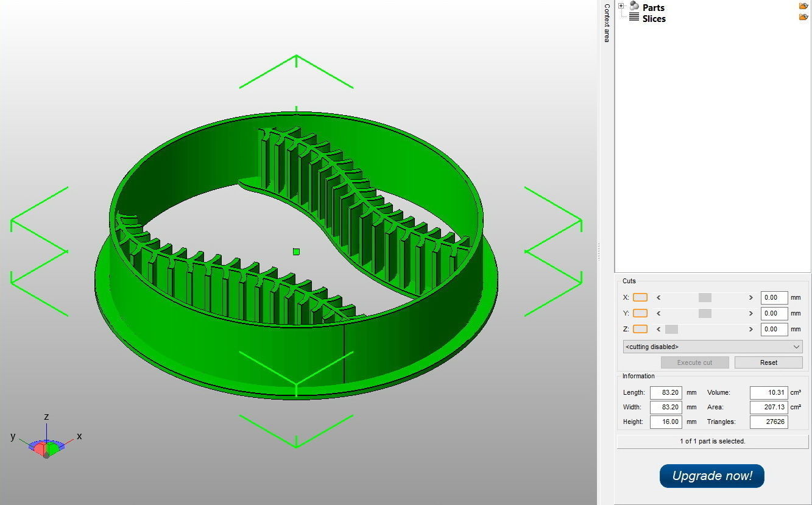Screen dimensions: 812x505
Task: Focus the Z cut value field
Action: pos(774,330)
